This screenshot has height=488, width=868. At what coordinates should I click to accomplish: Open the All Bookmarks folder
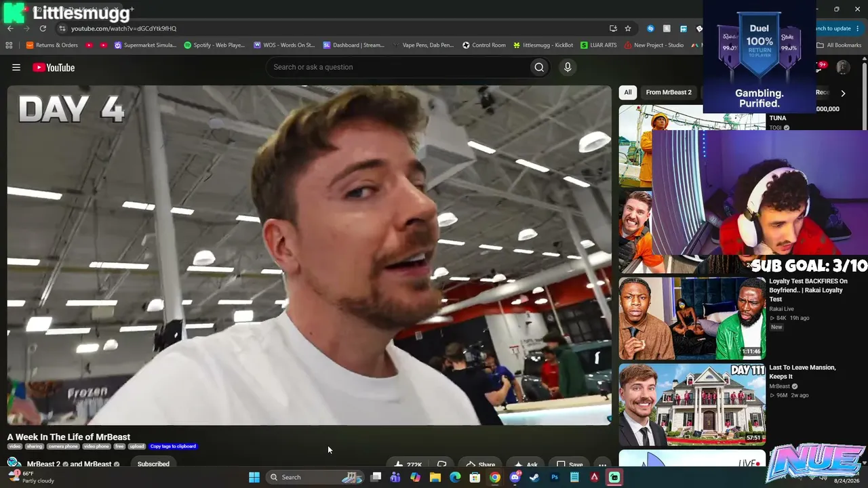click(x=839, y=45)
